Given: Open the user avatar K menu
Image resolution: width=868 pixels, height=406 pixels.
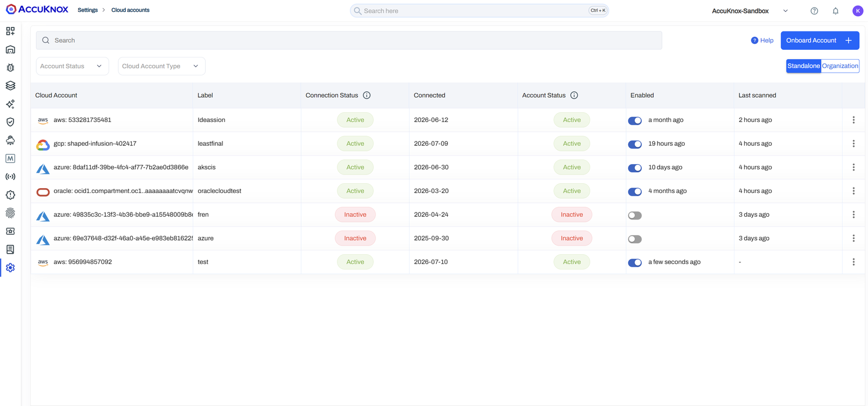Looking at the screenshot, I should (858, 11).
